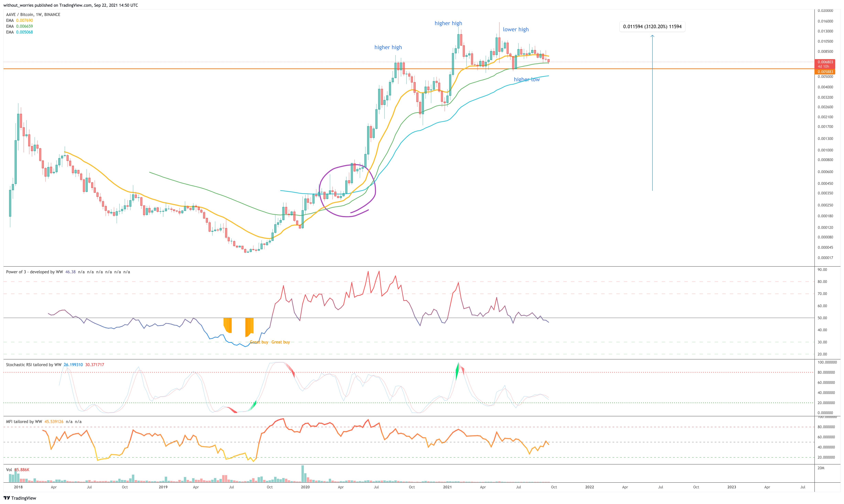Select the EMA 0.006659 legend entry
Viewport: 844px width, 504px height.
coord(19,26)
